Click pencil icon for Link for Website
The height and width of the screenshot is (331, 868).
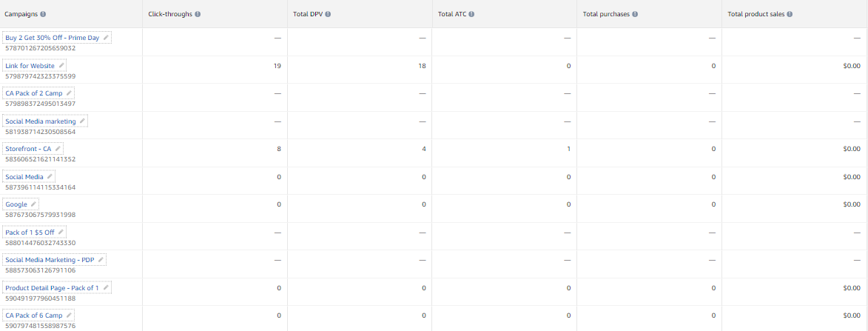point(61,66)
